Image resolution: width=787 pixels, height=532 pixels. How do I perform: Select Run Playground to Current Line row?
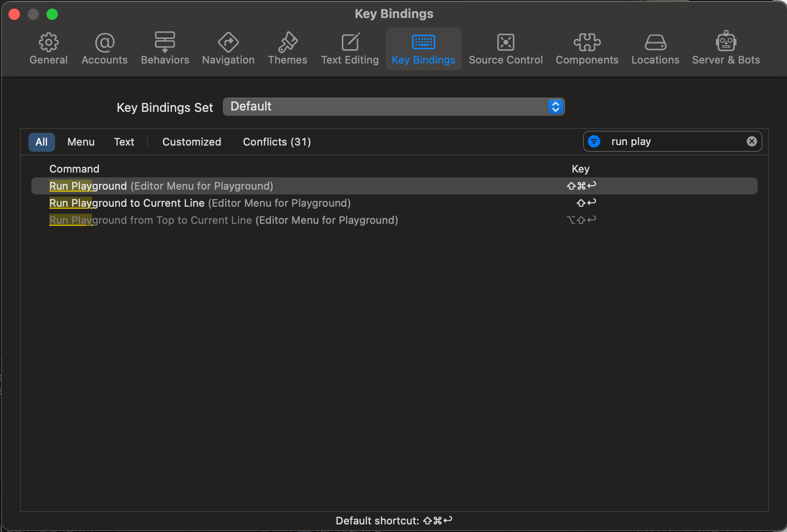click(394, 203)
